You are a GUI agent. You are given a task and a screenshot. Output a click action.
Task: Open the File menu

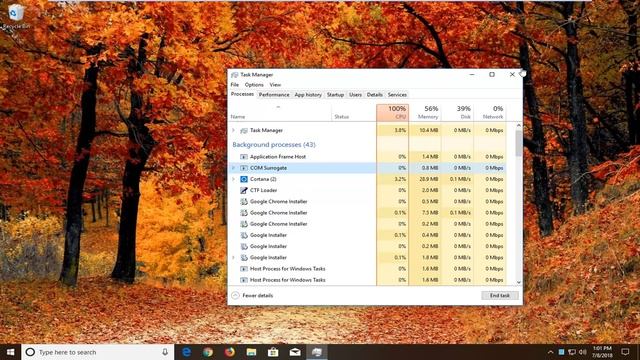pyautogui.click(x=235, y=84)
